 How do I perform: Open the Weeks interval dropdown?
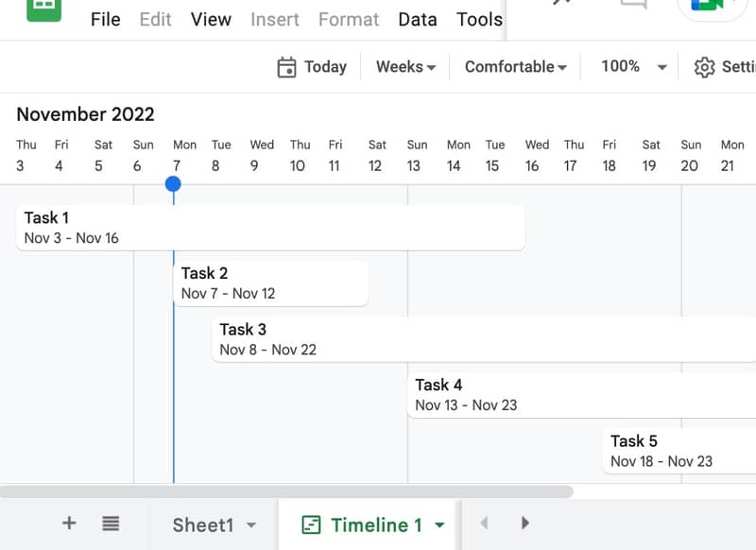click(x=405, y=67)
